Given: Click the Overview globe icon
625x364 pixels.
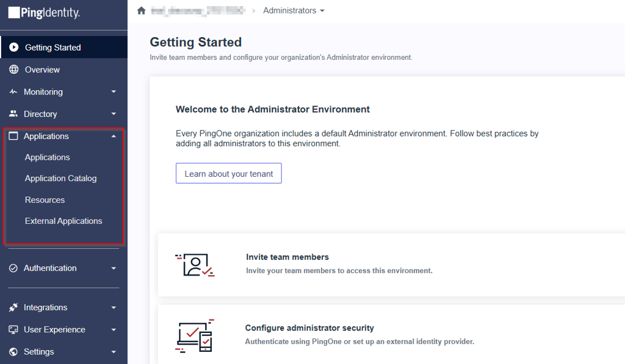Looking at the screenshot, I should pyautogui.click(x=13, y=70).
